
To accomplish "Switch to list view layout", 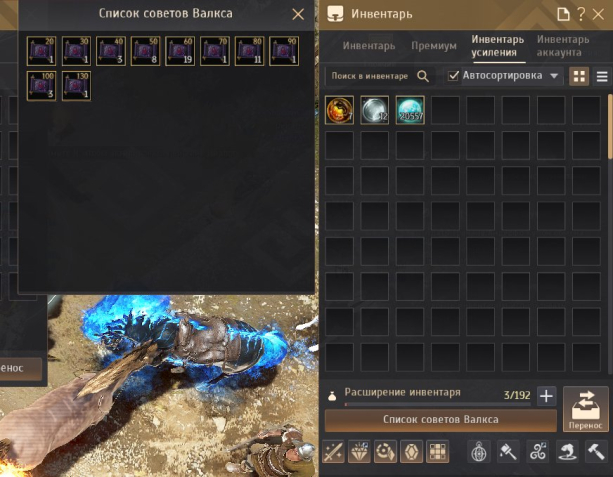I will (602, 76).
